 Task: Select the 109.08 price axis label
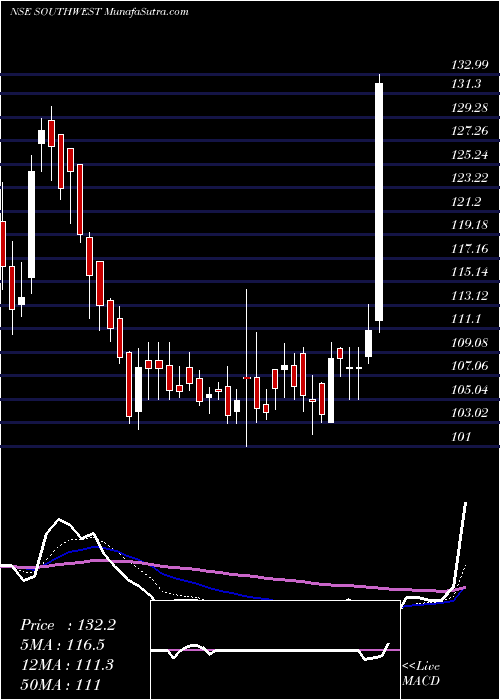(x=470, y=343)
